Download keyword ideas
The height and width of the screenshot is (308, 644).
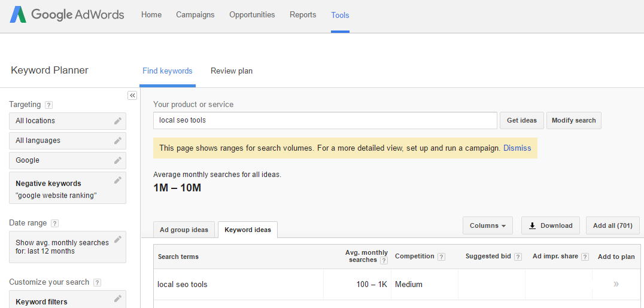(x=550, y=225)
